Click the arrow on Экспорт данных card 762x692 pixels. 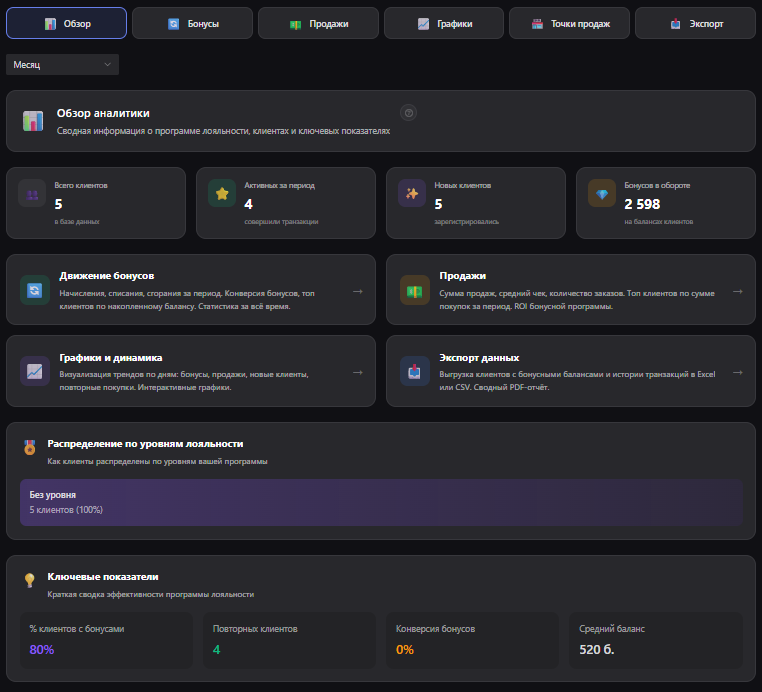tap(737, 372)
